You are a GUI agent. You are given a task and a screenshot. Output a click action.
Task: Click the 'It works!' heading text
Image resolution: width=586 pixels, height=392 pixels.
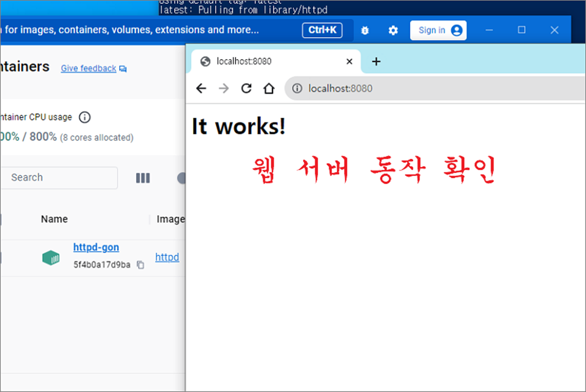(x=239, y=127)
